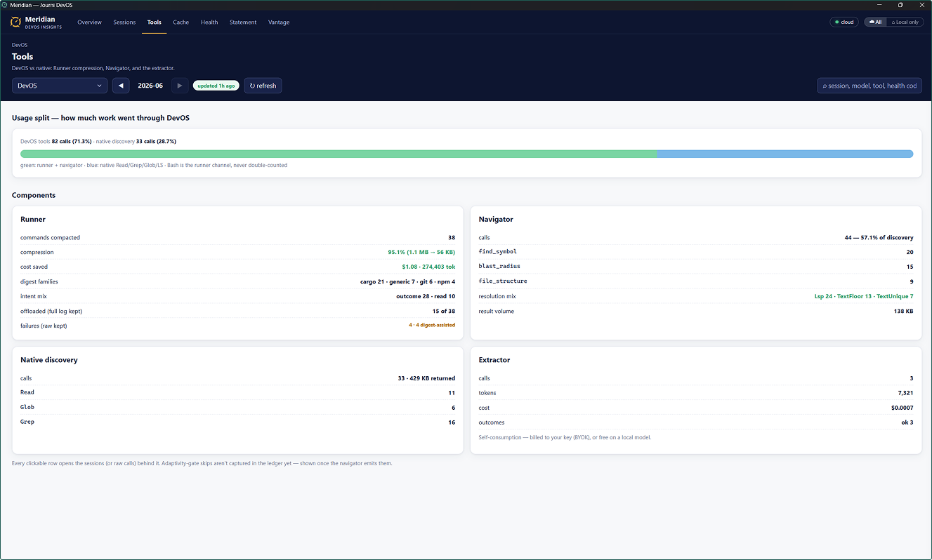932x560 pixels.
Task: Maximize the Meridian window
Action: pos(900,5)
